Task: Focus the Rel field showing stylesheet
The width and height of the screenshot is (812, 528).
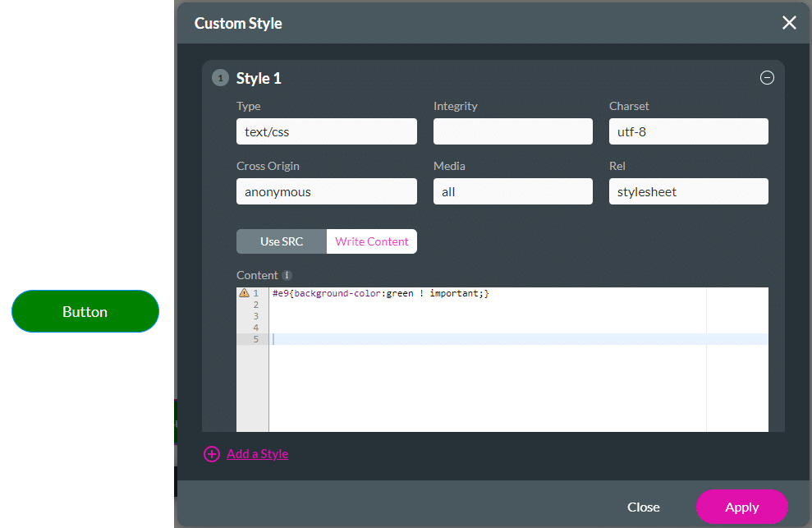Action: pos(688,191)
